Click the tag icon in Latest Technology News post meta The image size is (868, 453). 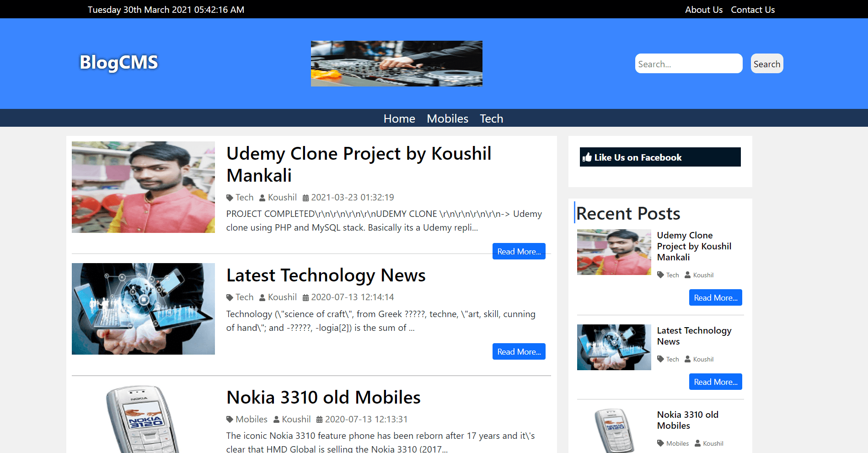(230, 297)
